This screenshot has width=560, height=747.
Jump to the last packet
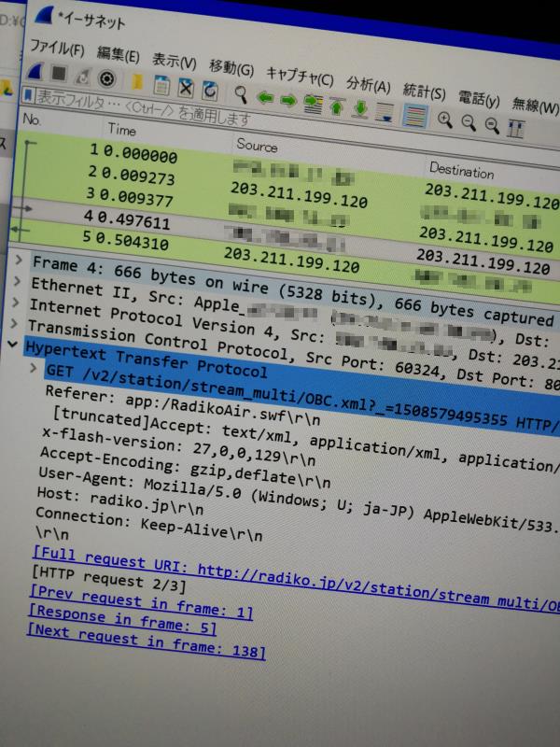point(361,109)
